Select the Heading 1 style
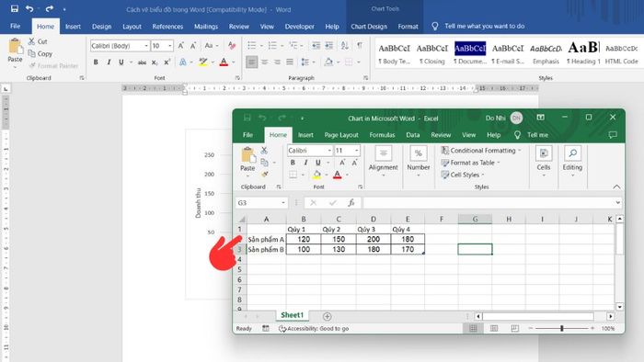This screenshot has width=644, height=362. 583,53
